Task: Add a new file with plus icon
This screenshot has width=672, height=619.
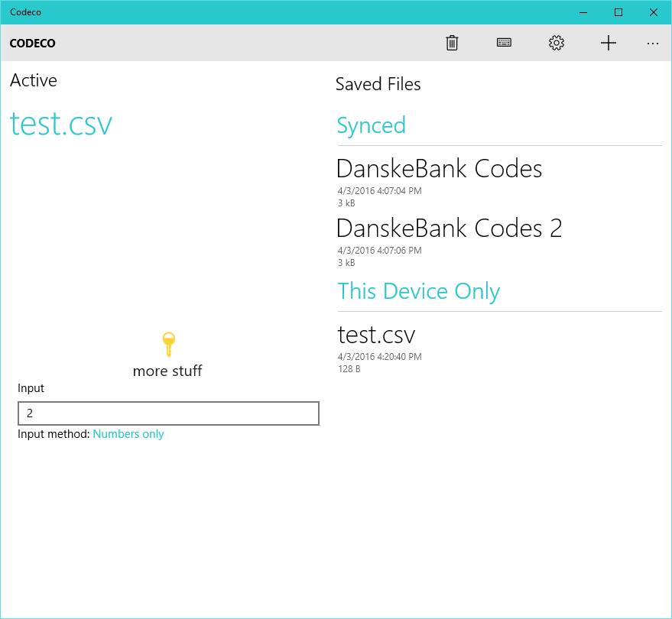Action: [608, 43]
